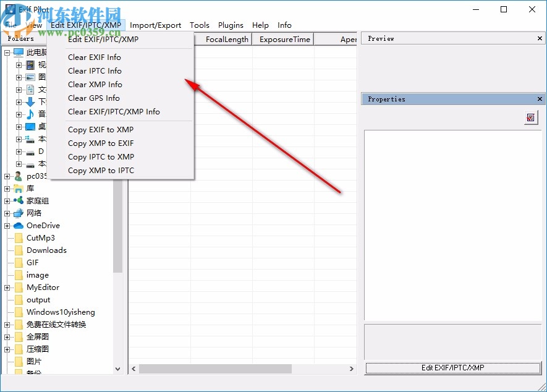Select Clear GPS Info from the menu
This screenshot has height=392, width=547.
pyautogui.click(x=93, y=98)
